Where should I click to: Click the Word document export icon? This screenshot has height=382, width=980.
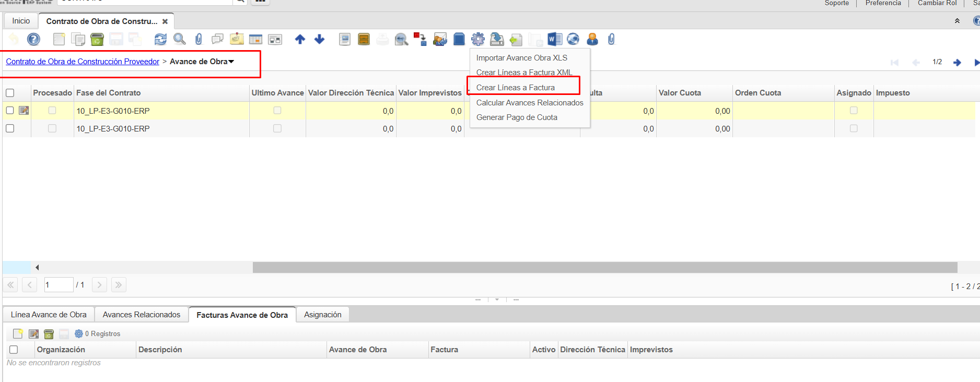554,39
